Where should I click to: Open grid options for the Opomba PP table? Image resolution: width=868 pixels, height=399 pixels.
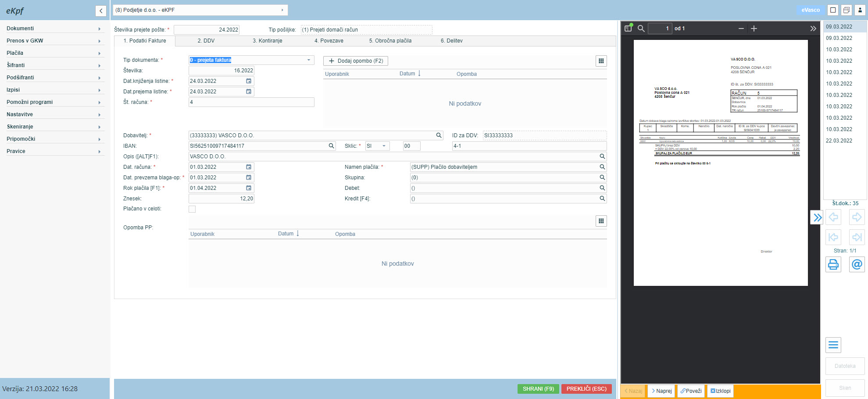coord(601,221)
